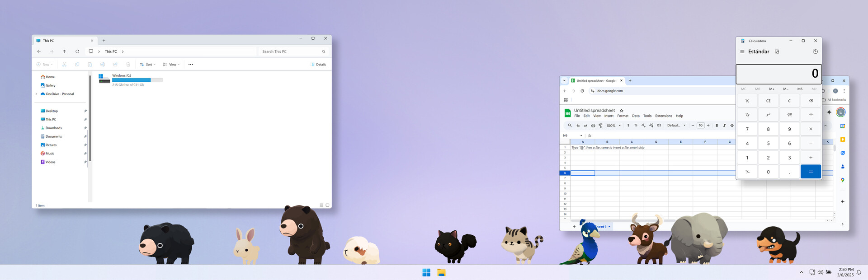
Task: Open the Extensions menu in Sheets
Action: click(664, 116)
